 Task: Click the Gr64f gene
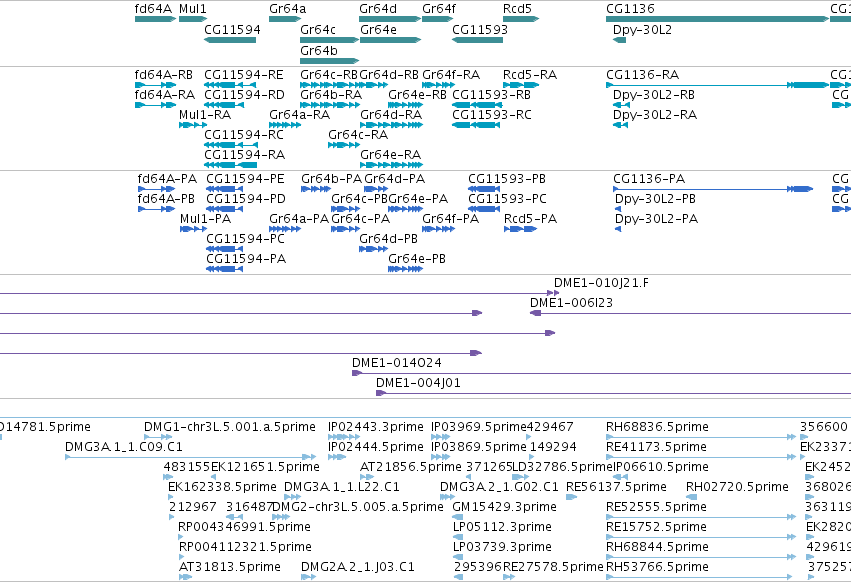[x=437, y=19]
